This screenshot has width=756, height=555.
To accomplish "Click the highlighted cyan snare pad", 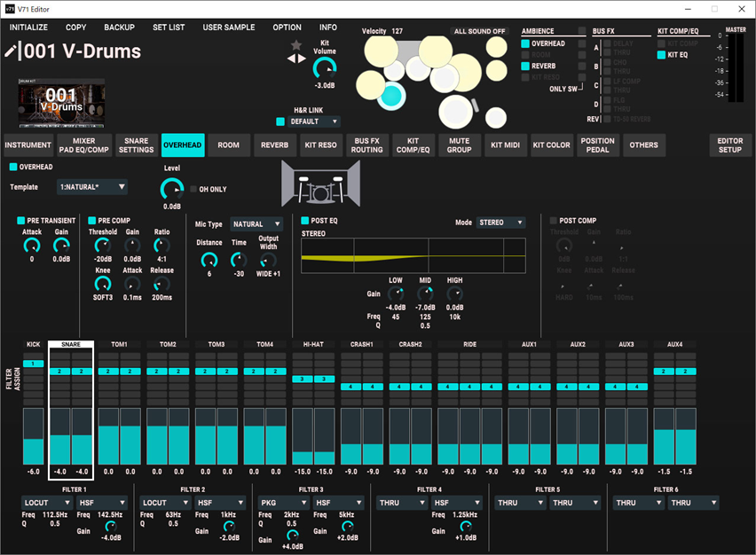I will 391,96.
